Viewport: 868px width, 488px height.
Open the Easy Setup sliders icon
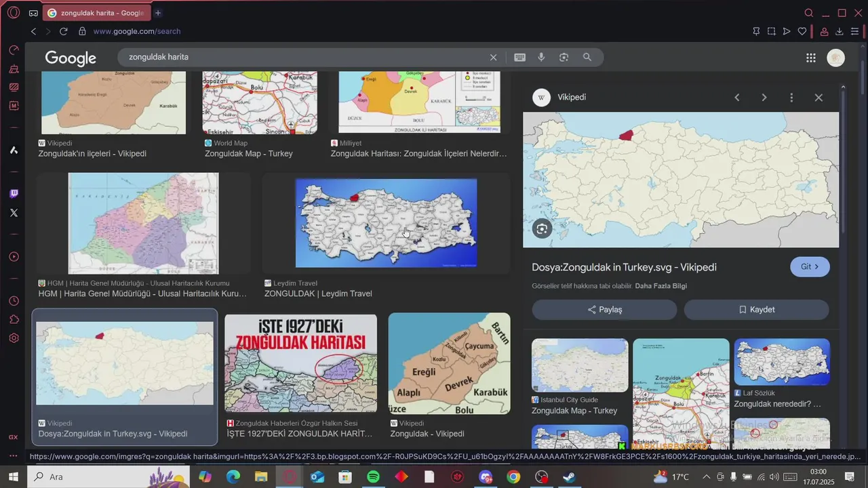(x=855, y=31)
